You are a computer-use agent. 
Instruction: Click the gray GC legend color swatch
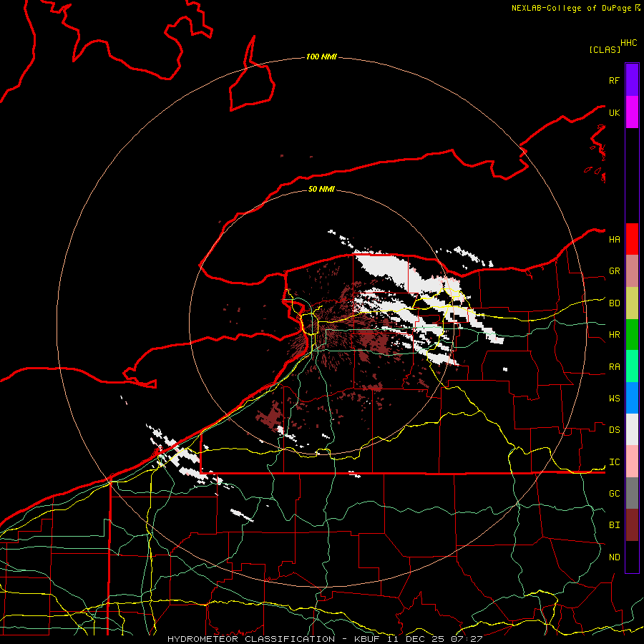click(x=632, y=493)
